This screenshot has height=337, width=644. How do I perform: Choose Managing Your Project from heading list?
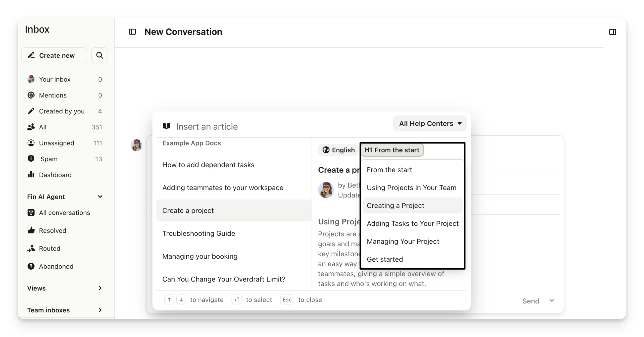click(403, 241)
